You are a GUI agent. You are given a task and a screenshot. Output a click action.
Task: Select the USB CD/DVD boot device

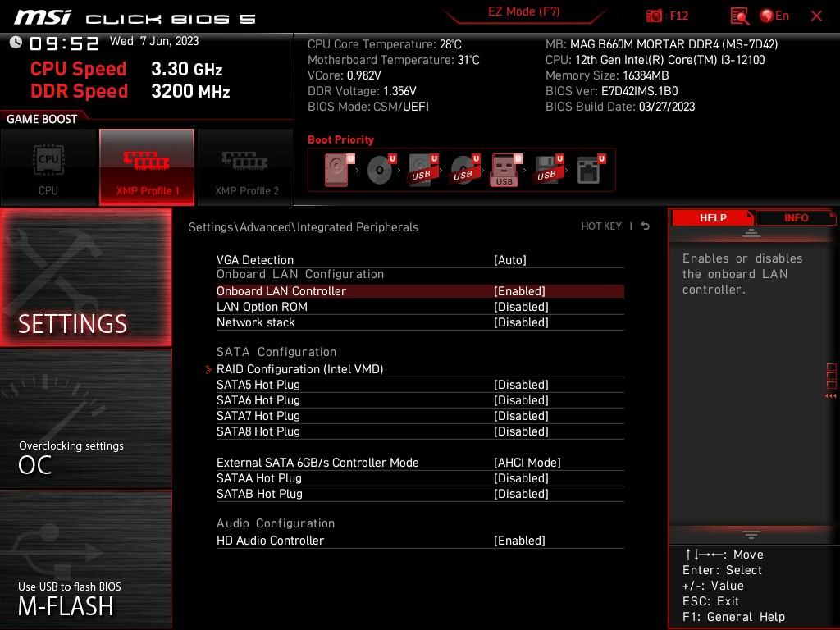click(465, 170)
